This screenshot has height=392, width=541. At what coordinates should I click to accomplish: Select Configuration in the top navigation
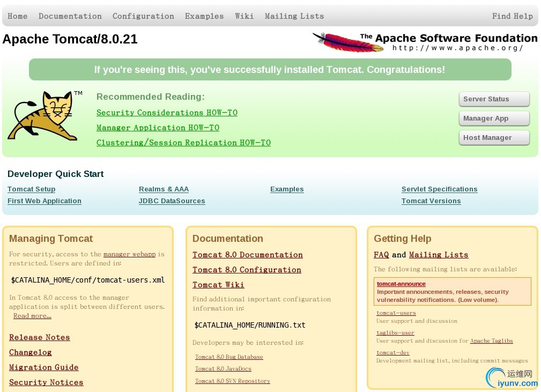pyautogui.click(x=143, y=16)
